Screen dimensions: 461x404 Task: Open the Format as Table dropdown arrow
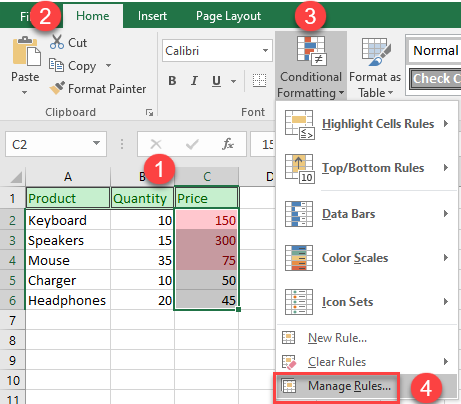[390, 93]
